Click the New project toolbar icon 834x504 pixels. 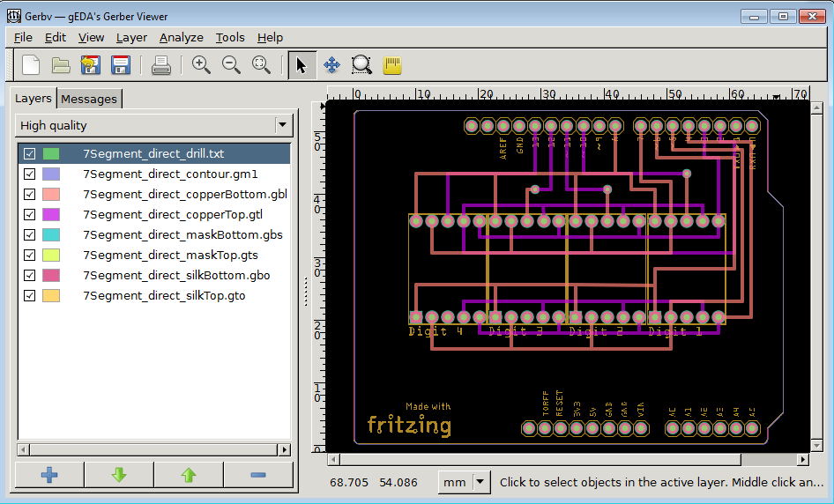(x=31, y=65)
